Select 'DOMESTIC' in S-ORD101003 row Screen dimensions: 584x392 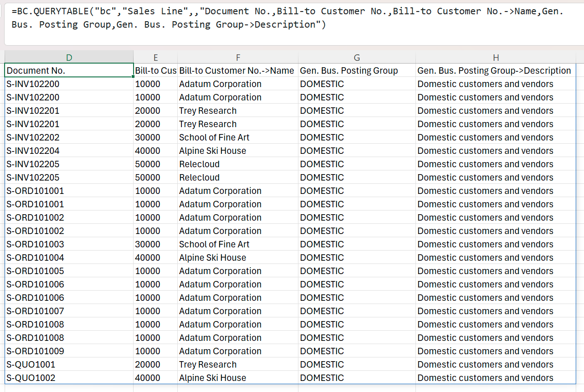point(357,244)
